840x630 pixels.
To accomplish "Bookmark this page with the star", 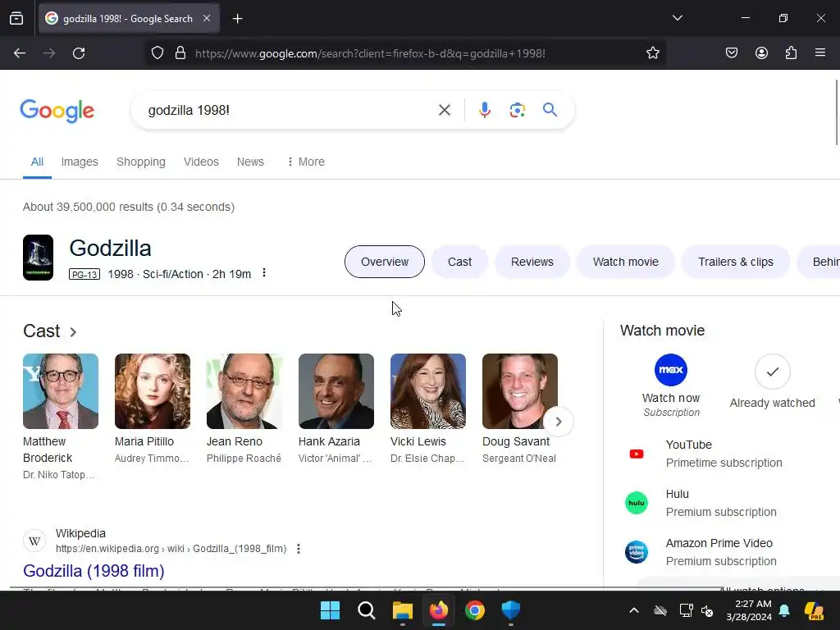I will click(652, 53).
